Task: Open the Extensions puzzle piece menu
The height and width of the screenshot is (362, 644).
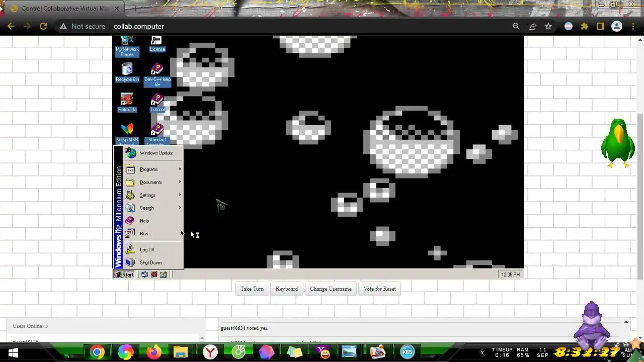Action: point(585,26)
